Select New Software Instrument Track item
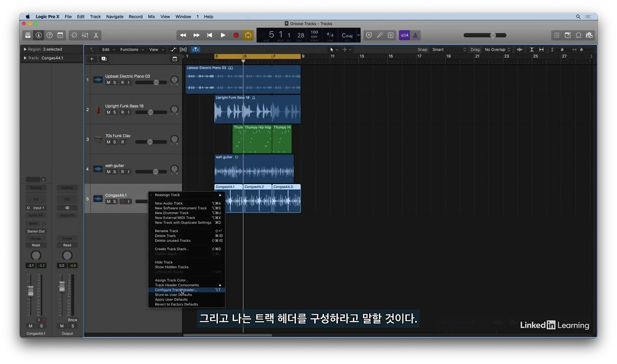This screenshot has width=617, height=364. [x=188, y=208]
